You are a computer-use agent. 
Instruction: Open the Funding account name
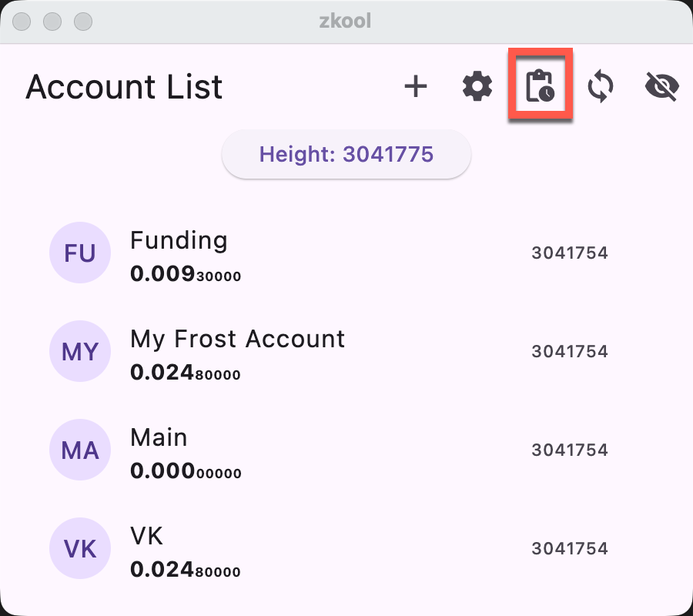pyautogui.click(x=179, y=241)
